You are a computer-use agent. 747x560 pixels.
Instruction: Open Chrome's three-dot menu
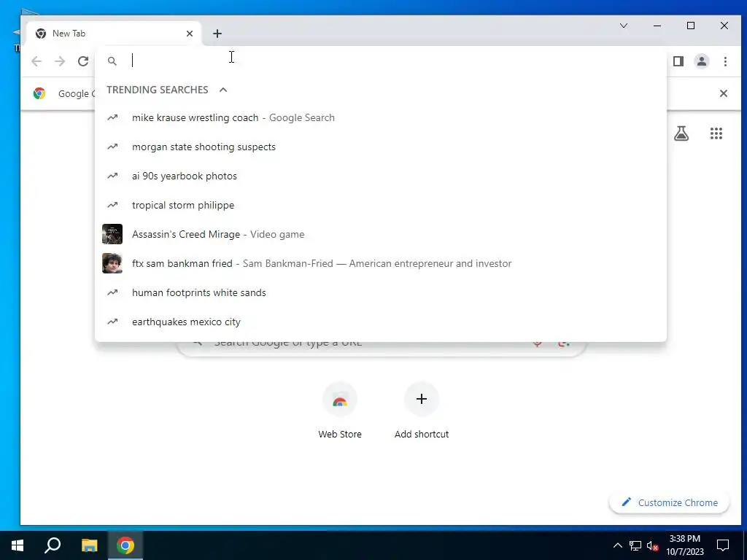pyautogui.click(x=725, y=61)
